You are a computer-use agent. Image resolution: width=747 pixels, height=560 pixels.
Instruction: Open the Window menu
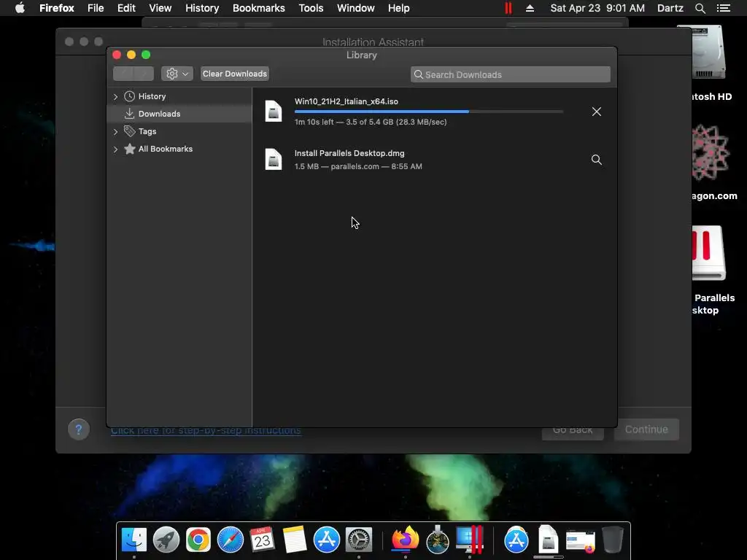click(x=356, y=8)
